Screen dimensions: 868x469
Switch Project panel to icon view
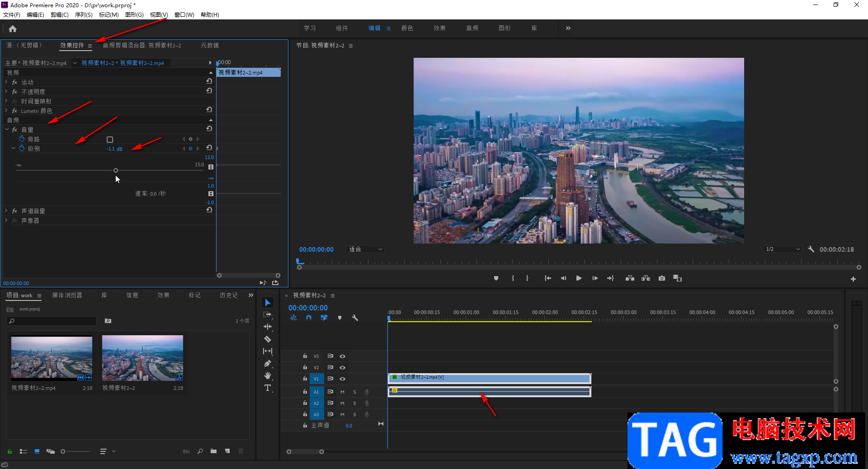[x=37, y=451]
